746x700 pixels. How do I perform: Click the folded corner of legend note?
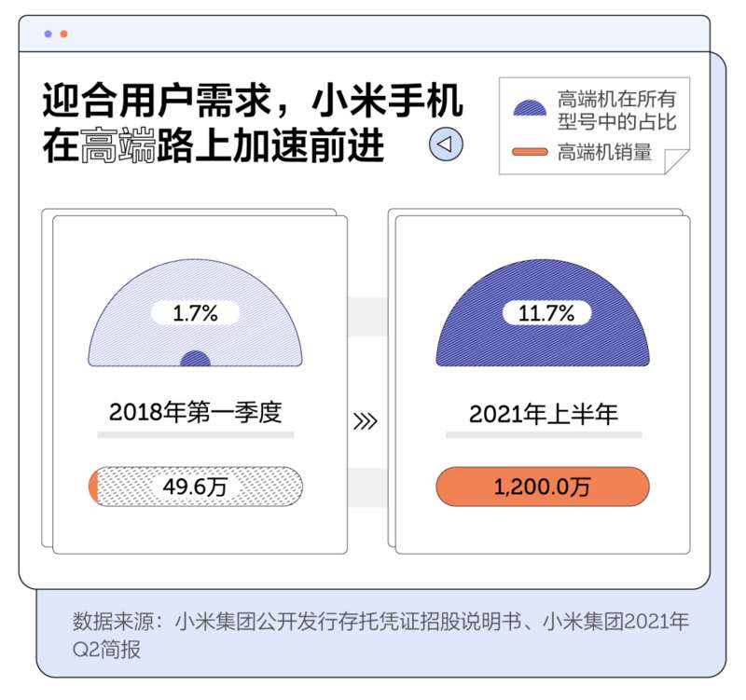(x=677, y=161)
